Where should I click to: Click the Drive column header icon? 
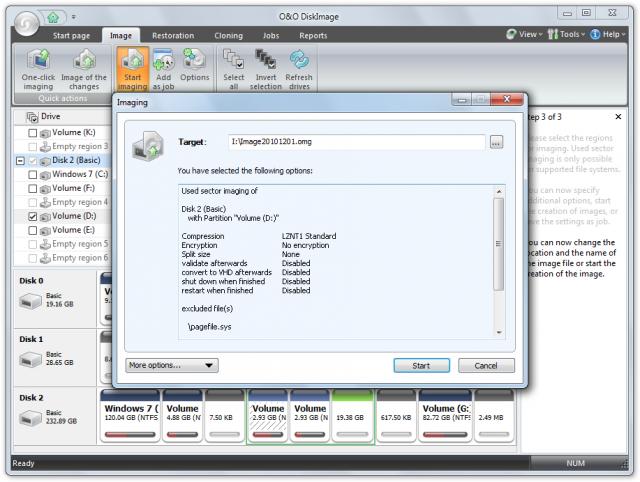point(32,117)
